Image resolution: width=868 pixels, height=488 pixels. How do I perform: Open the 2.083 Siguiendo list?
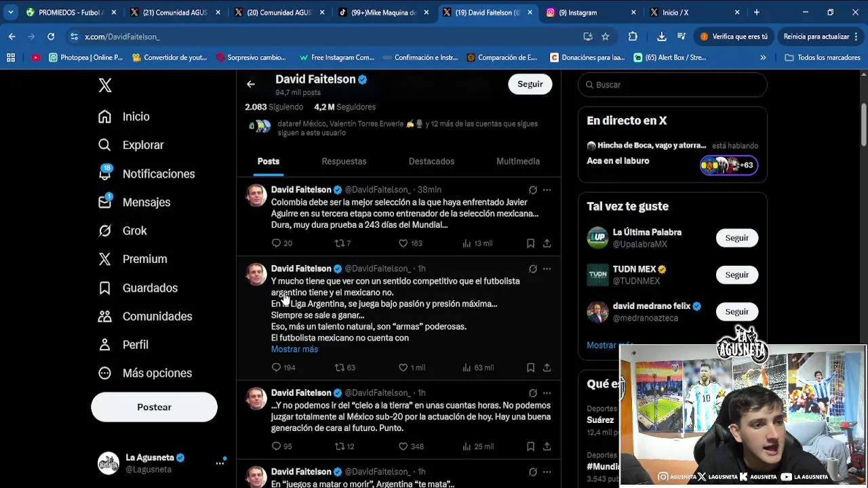pos(274,107)
